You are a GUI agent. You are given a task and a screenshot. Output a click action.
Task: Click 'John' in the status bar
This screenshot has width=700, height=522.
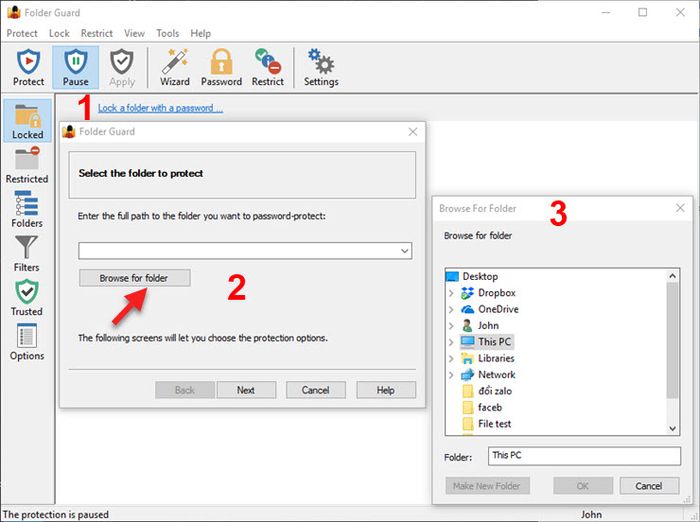(591, 514)
